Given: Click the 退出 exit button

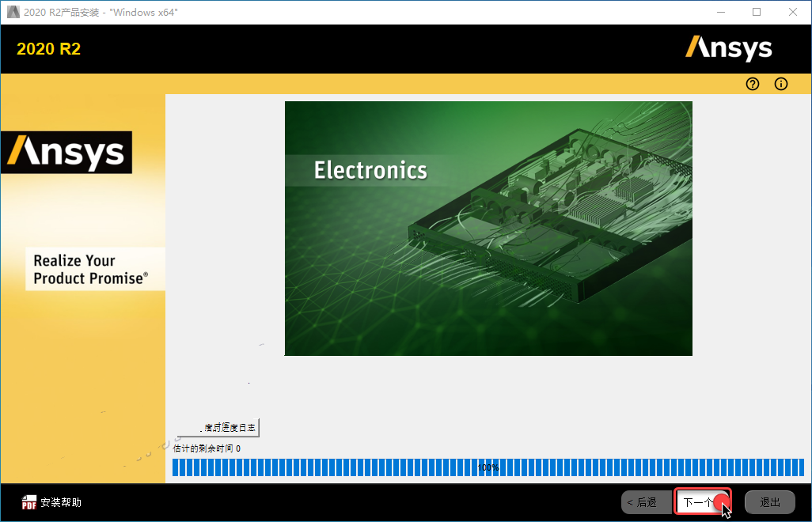Looking at the screenshot, I should [769, 502].
